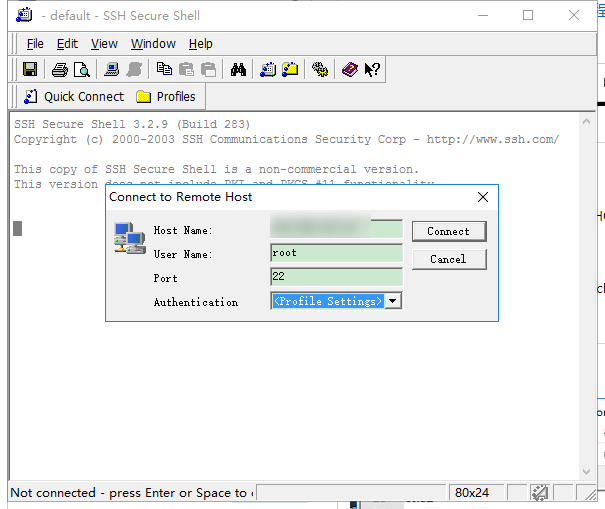Click the Find binoculars icon
This screenshot has height=509, width=605.
[238, 69]
